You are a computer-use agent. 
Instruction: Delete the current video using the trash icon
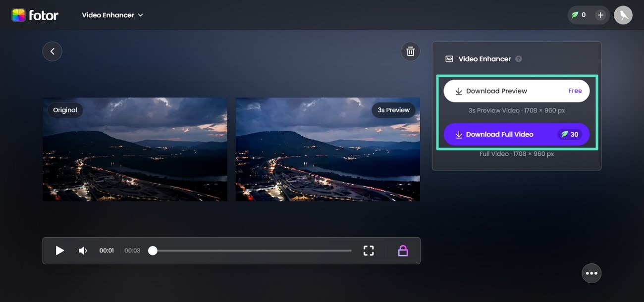point(410,51)
